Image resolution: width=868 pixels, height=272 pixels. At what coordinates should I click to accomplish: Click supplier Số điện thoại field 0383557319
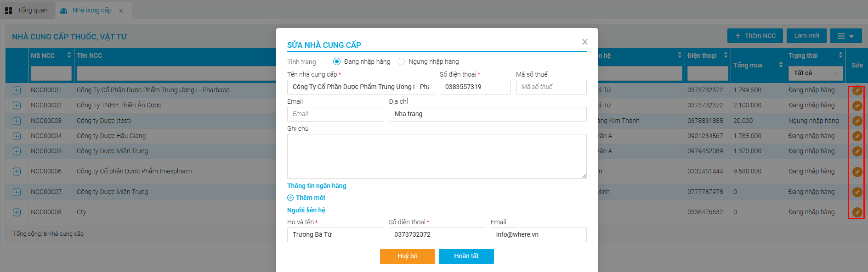[x=475, y=87]
